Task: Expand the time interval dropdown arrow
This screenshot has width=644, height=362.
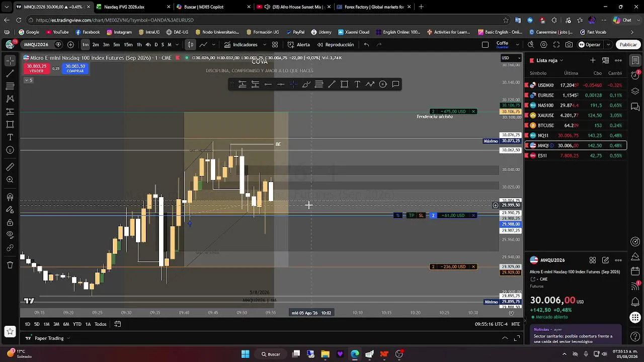Action: click(x=176, y=45)
